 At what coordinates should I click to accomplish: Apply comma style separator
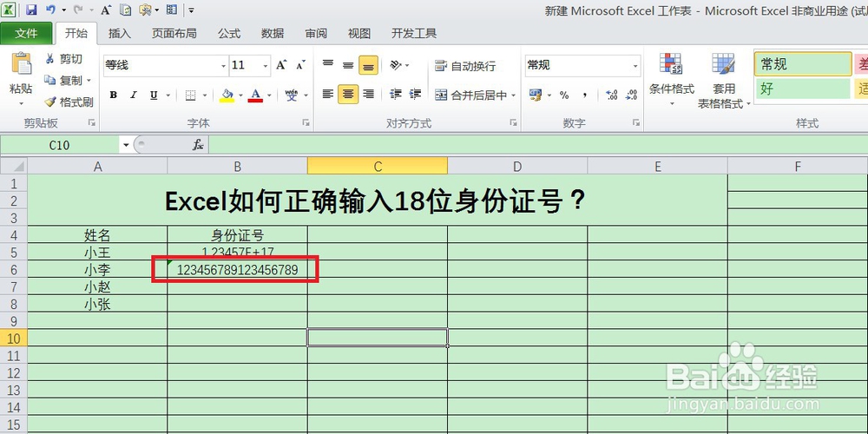point(584,95)
